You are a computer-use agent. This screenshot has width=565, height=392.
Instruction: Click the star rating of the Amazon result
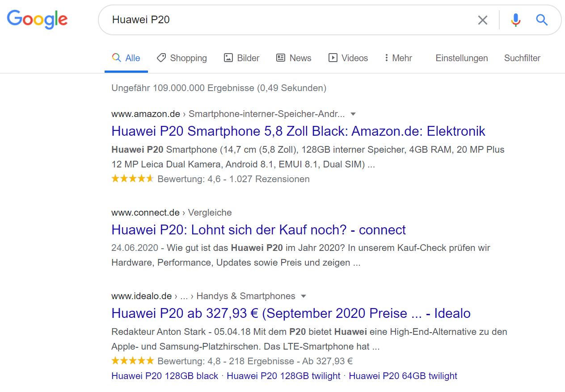[133, 179]
